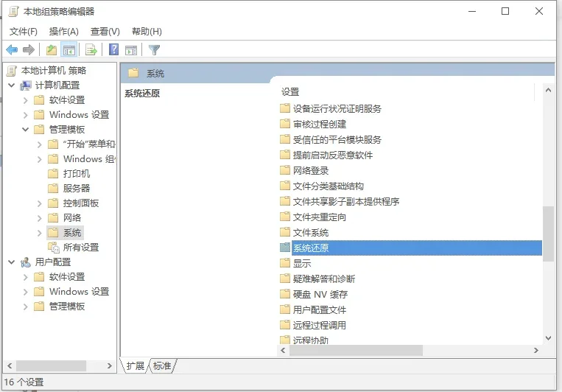562x392 pixels.
Task: Click folder icon beside 设备运行状况证明服务
Action: (285, 108)
